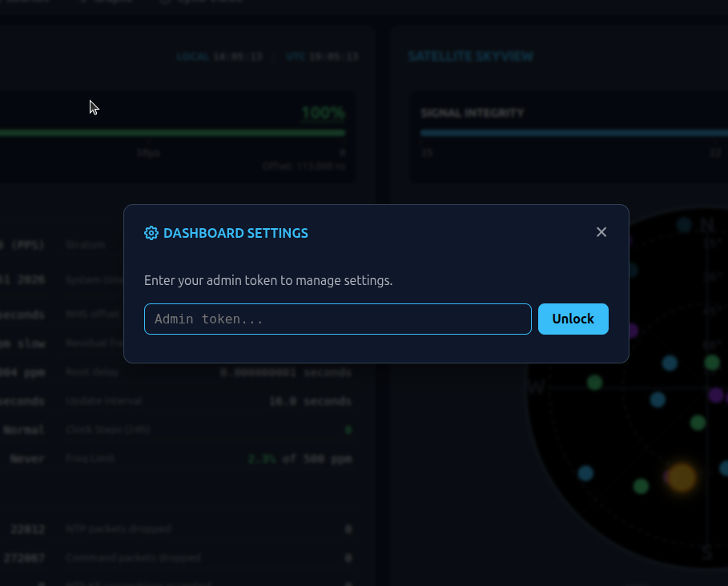The height and width of the screenshot is (586, 728).
Task: Click the NTP packets dropped row
Action: tap(208, 529)
